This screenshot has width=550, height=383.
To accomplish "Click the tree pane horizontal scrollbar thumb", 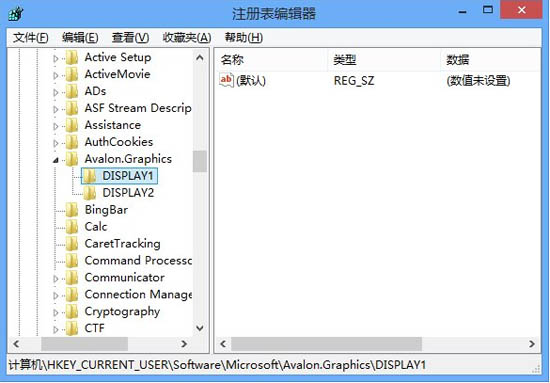I will [x=84, y=344].
